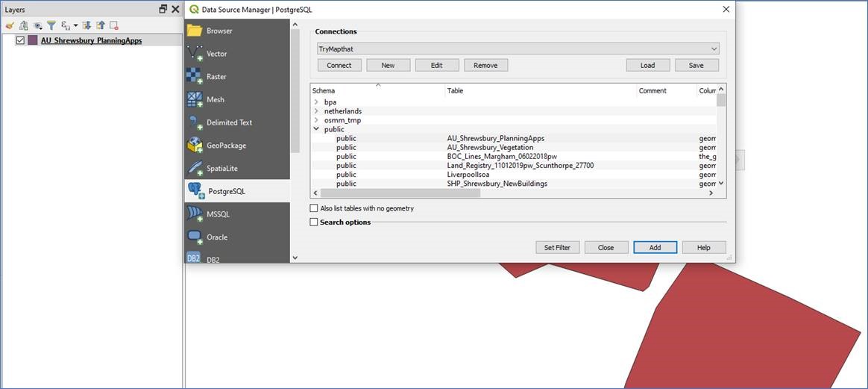Expand the netherlands schema
The height and width of the screenshot is (389, 868).
(316, 111)
